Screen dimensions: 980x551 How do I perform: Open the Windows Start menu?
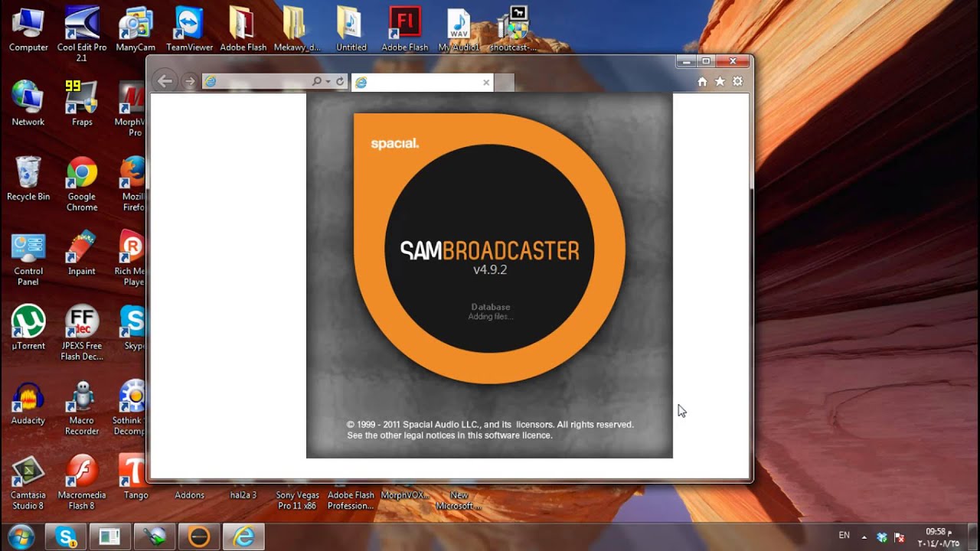[21, 536]
